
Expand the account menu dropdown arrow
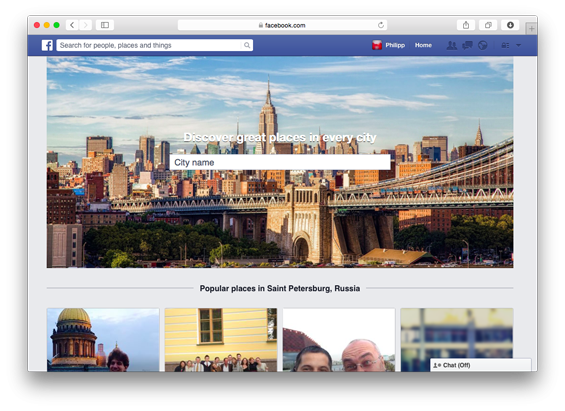[x=519, y=45]
